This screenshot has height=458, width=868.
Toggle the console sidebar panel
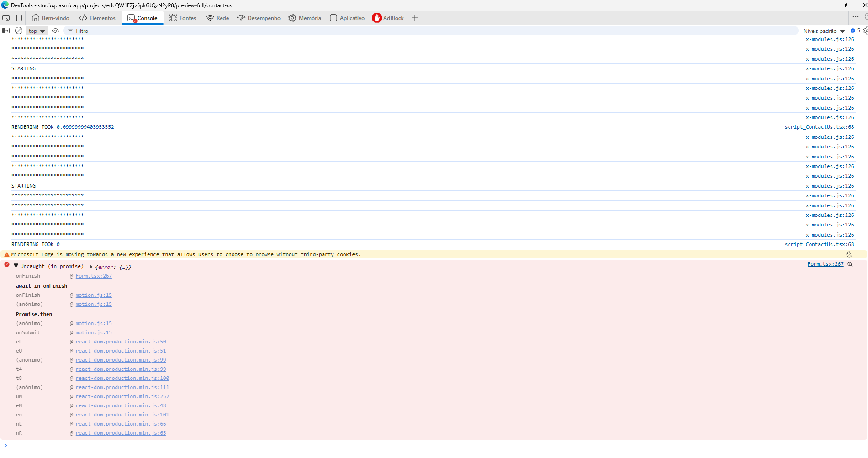tap(6, 31)
